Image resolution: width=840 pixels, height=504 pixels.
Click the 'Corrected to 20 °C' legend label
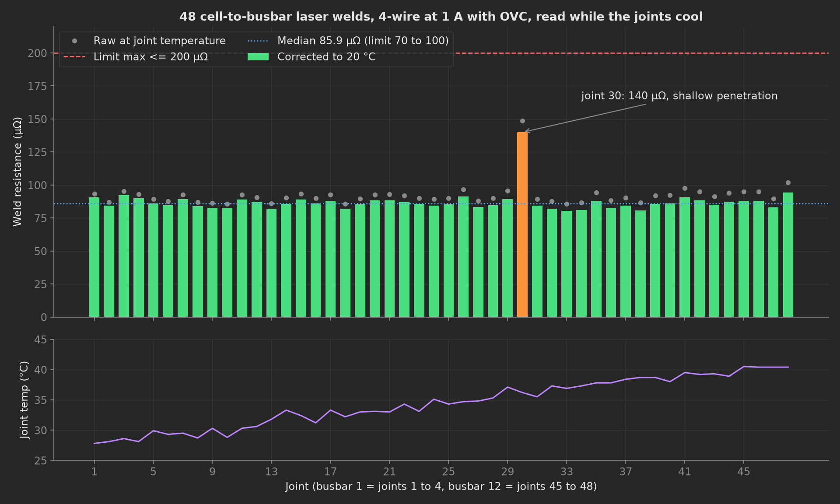[x=326, y=57]
